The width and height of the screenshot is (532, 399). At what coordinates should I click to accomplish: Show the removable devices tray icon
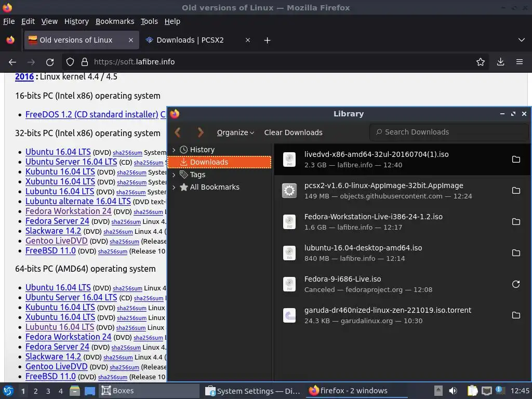click(438, 391)
